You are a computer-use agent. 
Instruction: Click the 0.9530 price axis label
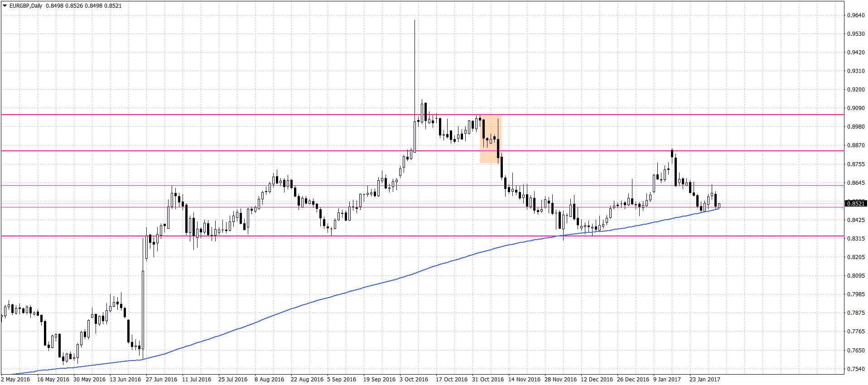(x=856, y=34)
